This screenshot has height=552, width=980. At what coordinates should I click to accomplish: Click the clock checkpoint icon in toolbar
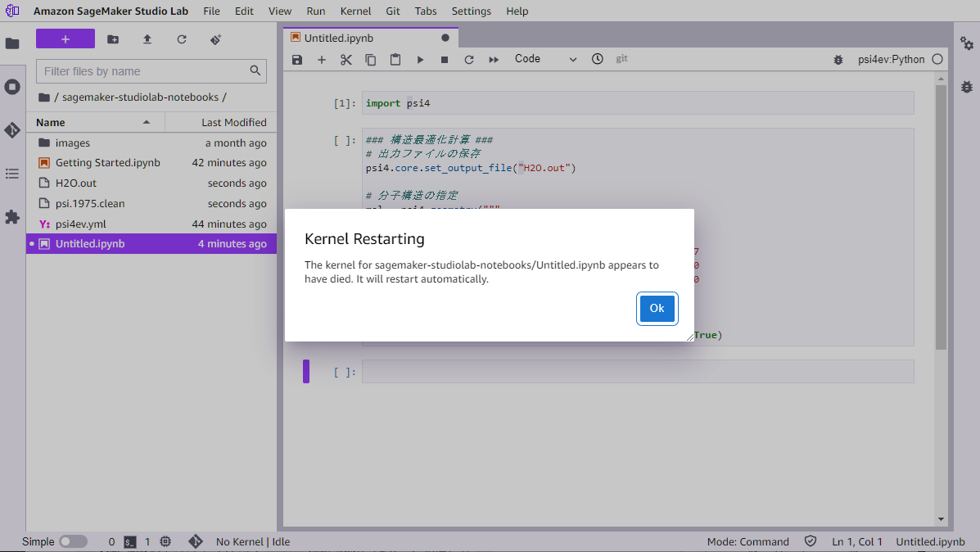[x=598, y=59]
